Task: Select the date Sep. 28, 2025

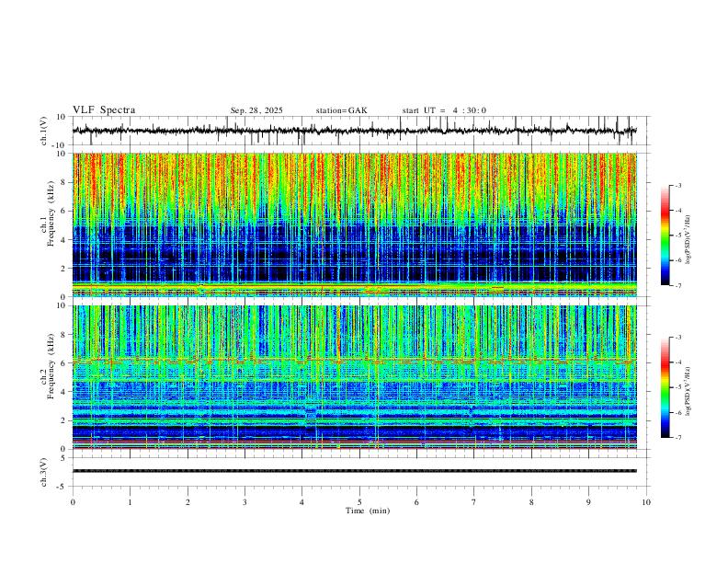Action: pos(256,110)
